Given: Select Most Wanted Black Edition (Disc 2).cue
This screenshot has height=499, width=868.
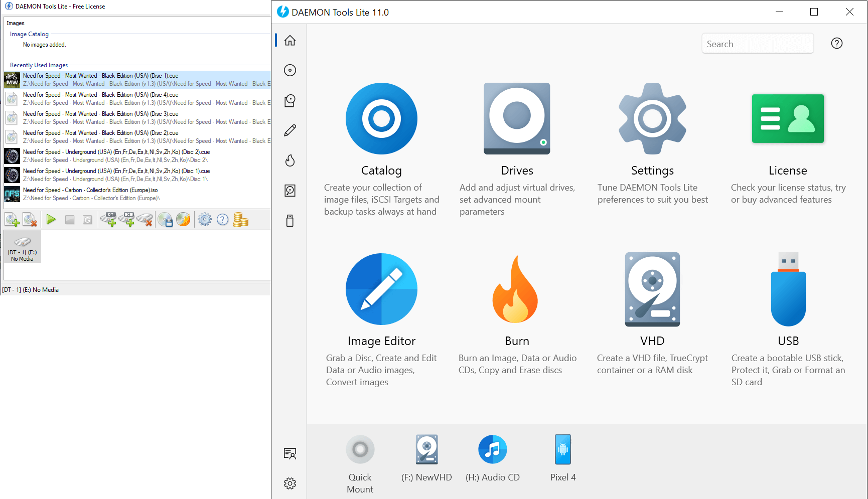Looking at the screenshot, I should coord(137,137).
